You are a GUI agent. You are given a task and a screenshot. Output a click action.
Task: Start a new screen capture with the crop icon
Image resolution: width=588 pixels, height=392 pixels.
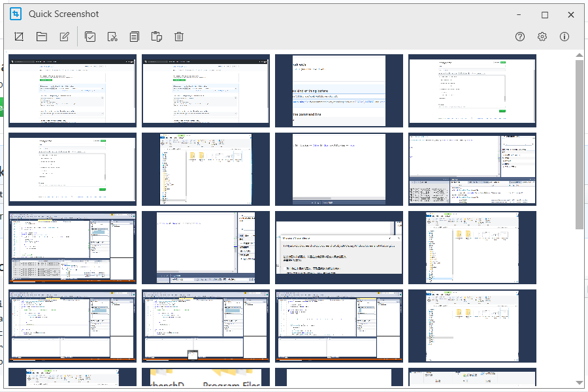[19, 37]
